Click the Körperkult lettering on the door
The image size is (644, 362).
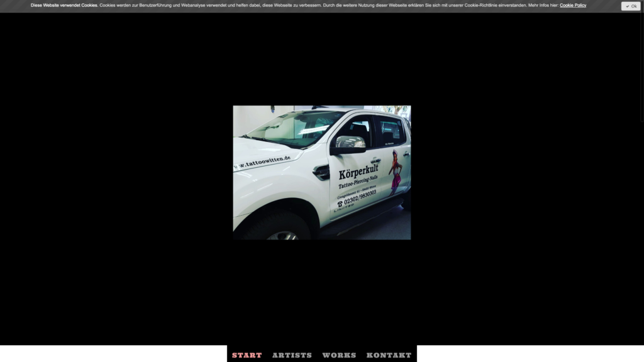[x=358, y=172]
